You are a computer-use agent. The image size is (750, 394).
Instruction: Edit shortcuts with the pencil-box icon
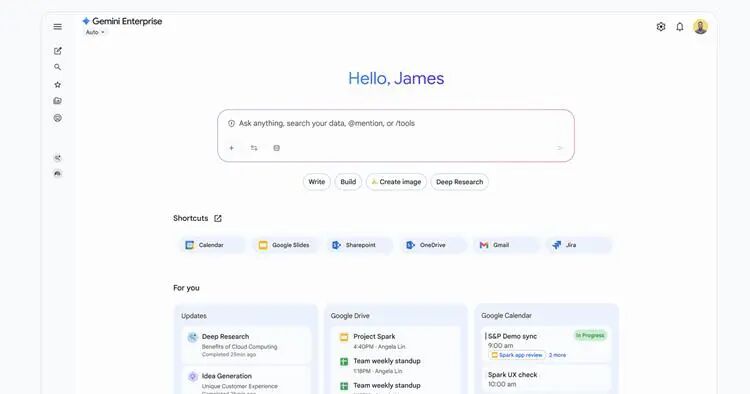[x=218, y=219]
